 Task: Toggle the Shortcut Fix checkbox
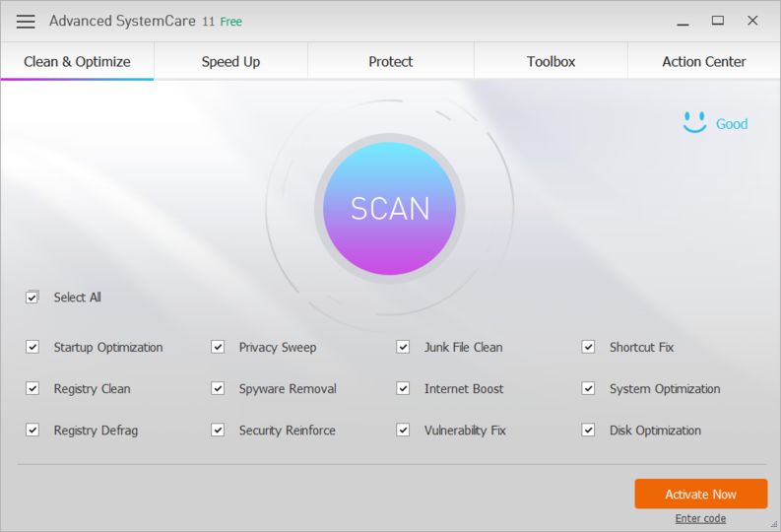(x=588, y=347)
